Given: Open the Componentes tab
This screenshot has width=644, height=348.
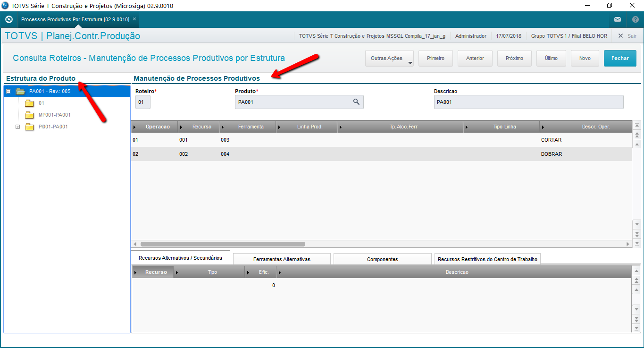Looking at the screenshot, I should point(383,259).
